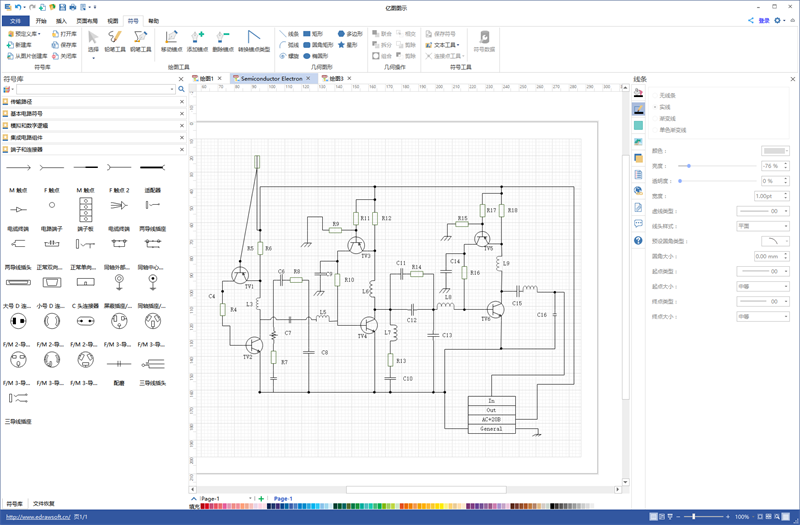Open the edrawsoft.cn link in status bar
The image size is (800, 525).
38,517
